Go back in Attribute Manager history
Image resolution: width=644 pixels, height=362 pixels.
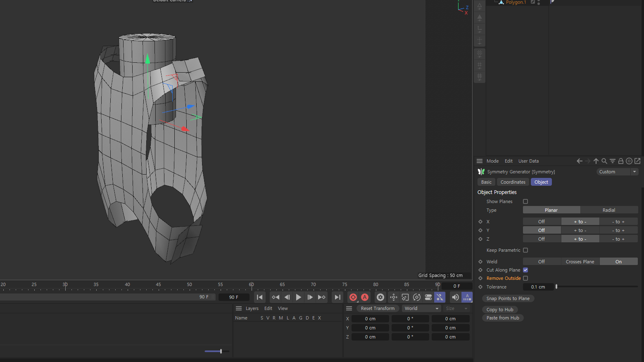580,161
